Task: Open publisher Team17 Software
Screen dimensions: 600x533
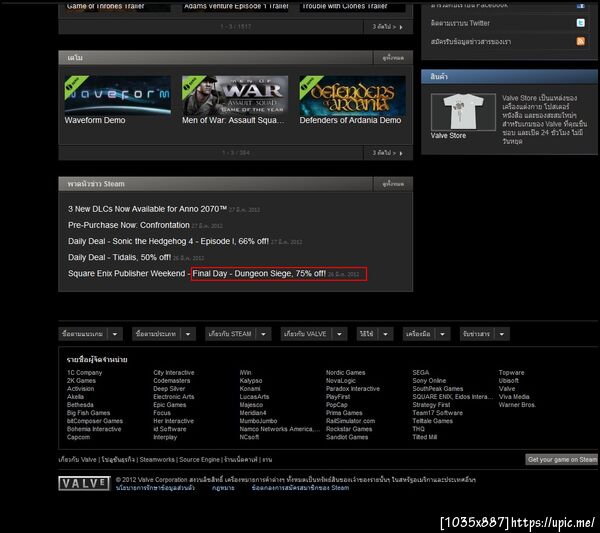Action: (x=437, y=413)
